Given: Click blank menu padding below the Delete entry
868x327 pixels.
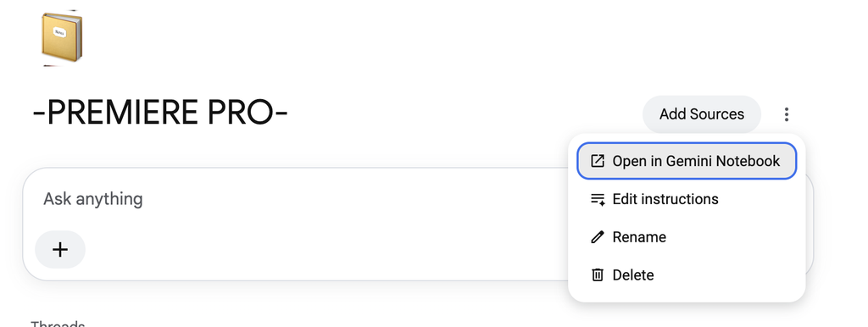Looking at the screenshot, I should 687,297.
